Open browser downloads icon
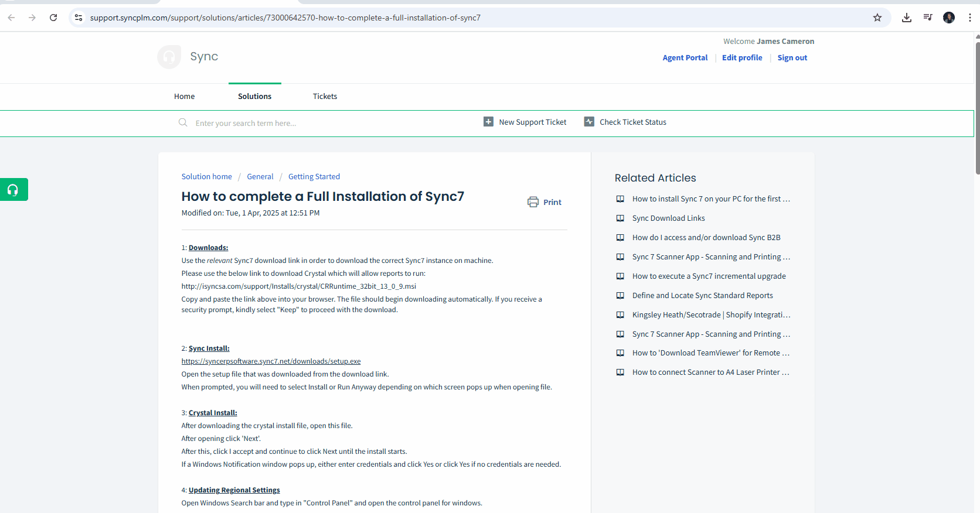This screenshot has height=513, width=980. [907, 18]
